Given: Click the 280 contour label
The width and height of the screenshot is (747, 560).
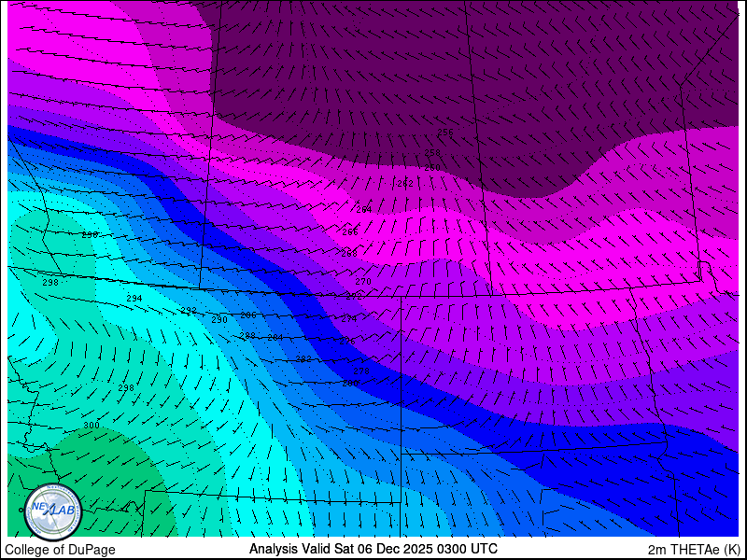Looking at the screenshot, I should point(351,383).
